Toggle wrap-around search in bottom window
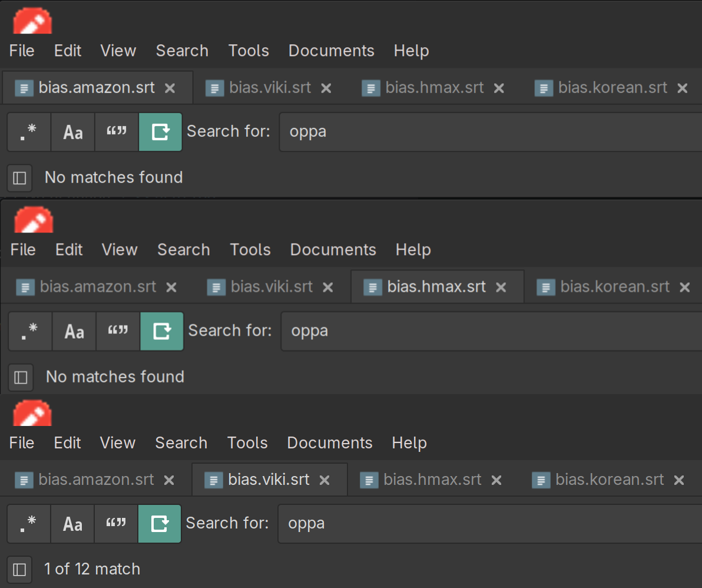The image size is (702, 588). point(160,524)
